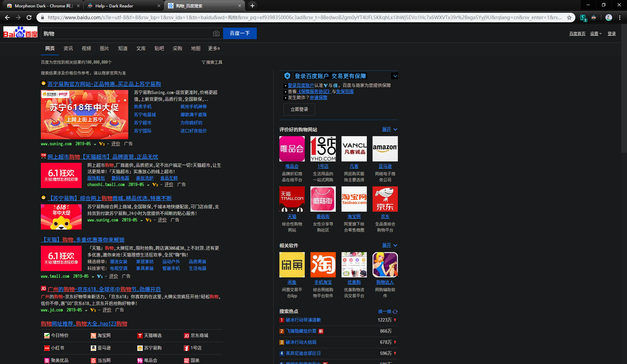This screenshot has height=364, width=627.
Task: Click the green extension icon in toolbar
Action: (x=583, y=18)
